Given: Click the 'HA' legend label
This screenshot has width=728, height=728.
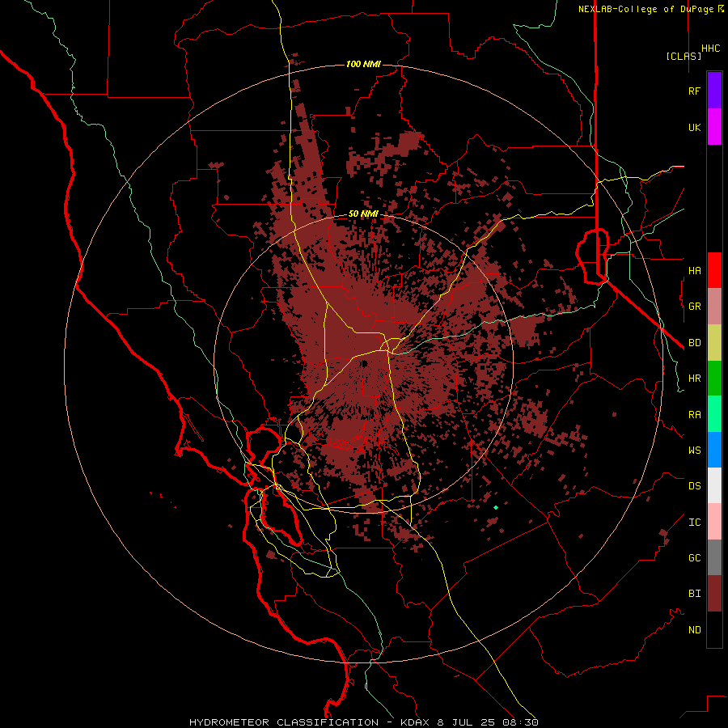Looking at the screenshot, I should [694, 271].
